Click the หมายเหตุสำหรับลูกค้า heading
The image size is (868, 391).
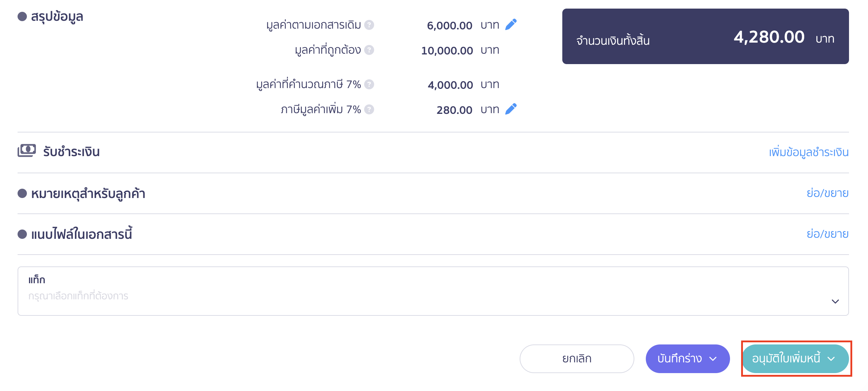click(x=88, y=194)
